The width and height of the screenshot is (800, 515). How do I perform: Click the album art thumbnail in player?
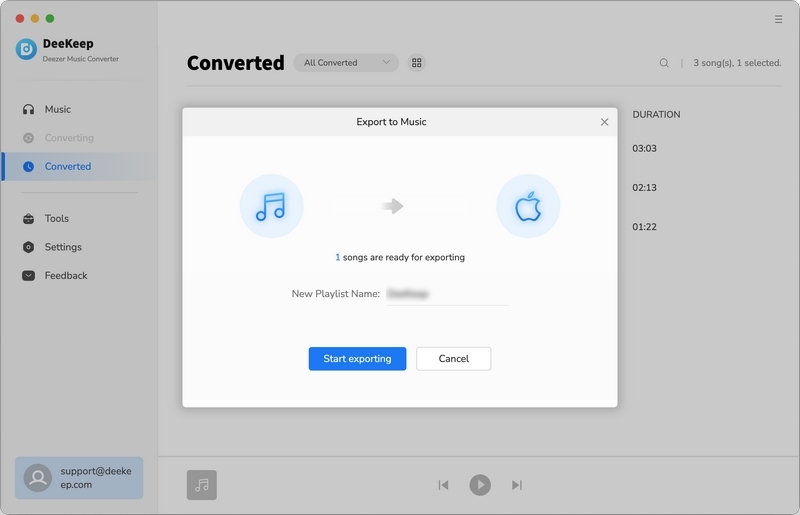tap(202, 485)
